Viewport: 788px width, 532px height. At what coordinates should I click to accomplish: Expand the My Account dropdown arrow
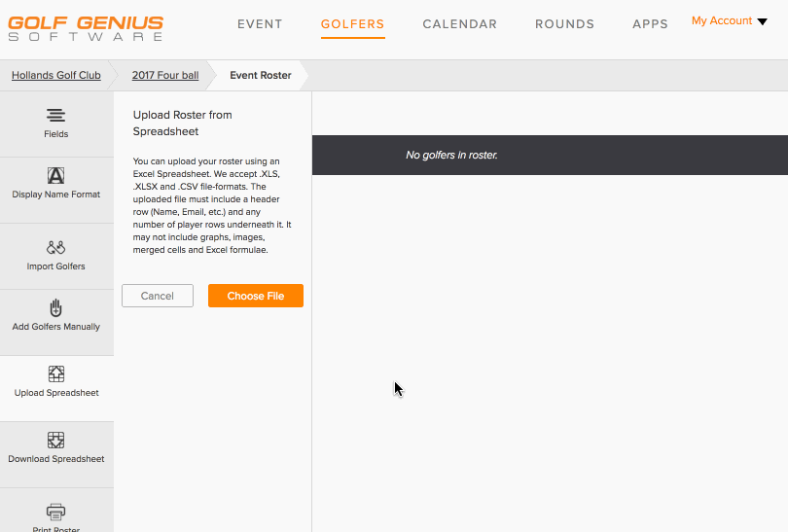(762, 21)
